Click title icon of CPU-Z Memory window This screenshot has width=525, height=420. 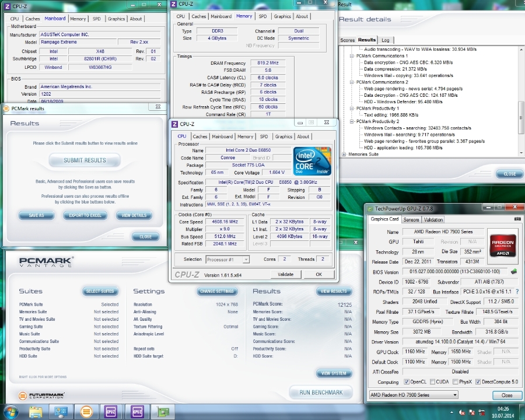click(173, 4)
